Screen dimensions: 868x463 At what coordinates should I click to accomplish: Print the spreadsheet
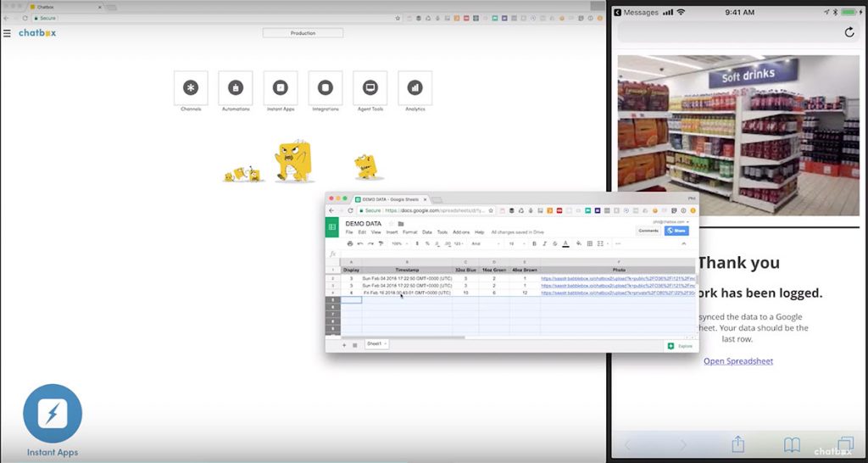pyautogui.click(x=350, y=243)
